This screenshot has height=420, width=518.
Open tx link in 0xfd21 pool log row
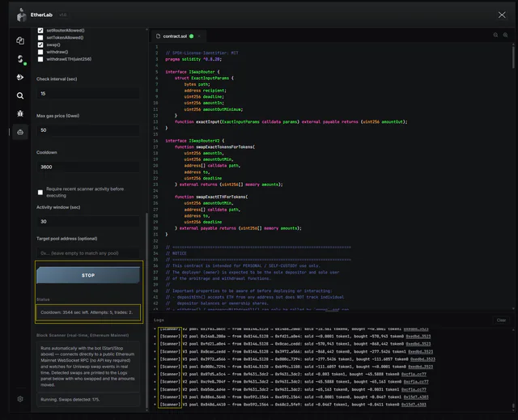[418, 344]
